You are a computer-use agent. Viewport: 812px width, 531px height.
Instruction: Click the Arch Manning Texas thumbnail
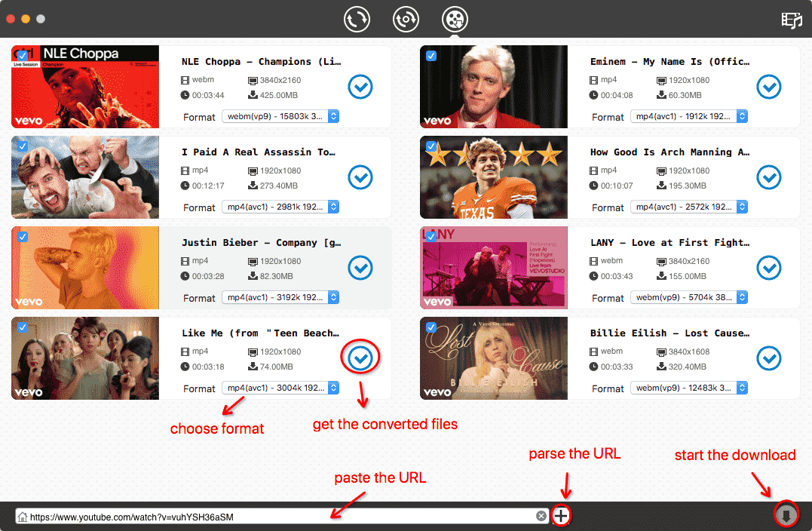pos(494,177)
